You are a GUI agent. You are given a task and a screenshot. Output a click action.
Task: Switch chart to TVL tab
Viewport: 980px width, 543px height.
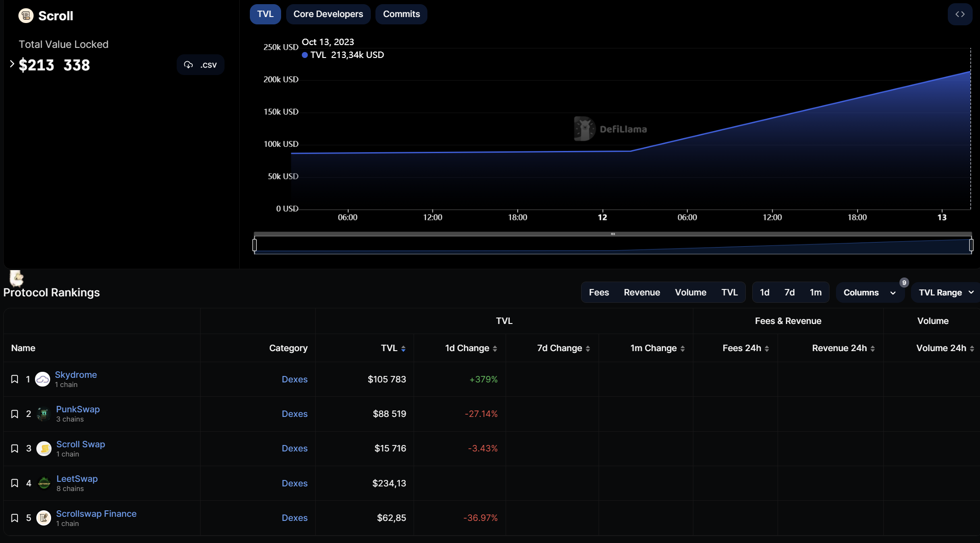point(265,14)
